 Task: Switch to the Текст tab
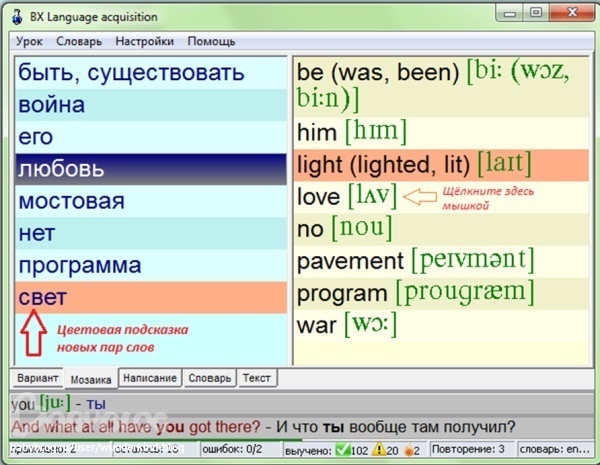pyautogui.click(x=257, y=379)
